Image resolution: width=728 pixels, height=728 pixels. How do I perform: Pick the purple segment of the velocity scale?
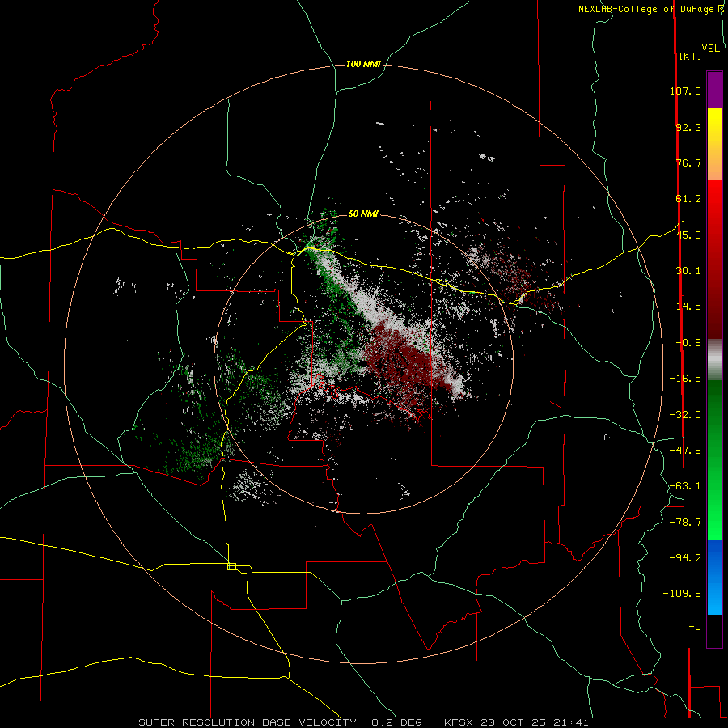click(x=714, y=90)
